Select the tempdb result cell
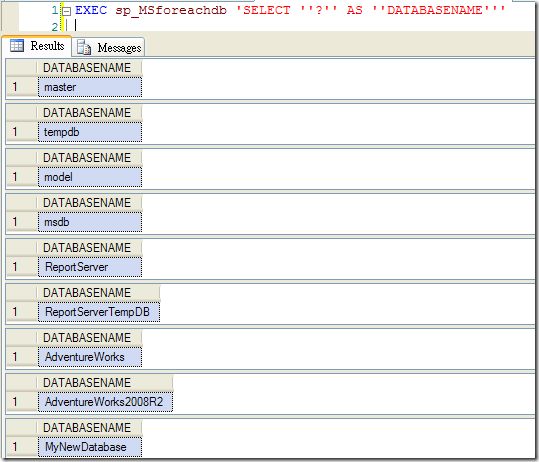 (90, 132)
